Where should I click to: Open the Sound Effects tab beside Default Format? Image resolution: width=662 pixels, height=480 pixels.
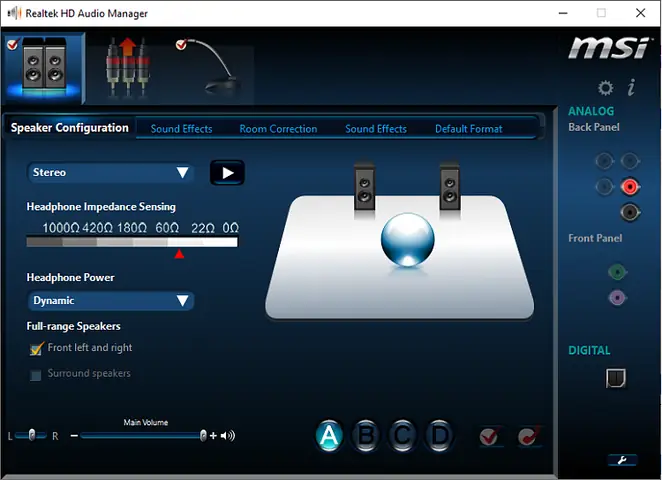click(x=376, y=129)
